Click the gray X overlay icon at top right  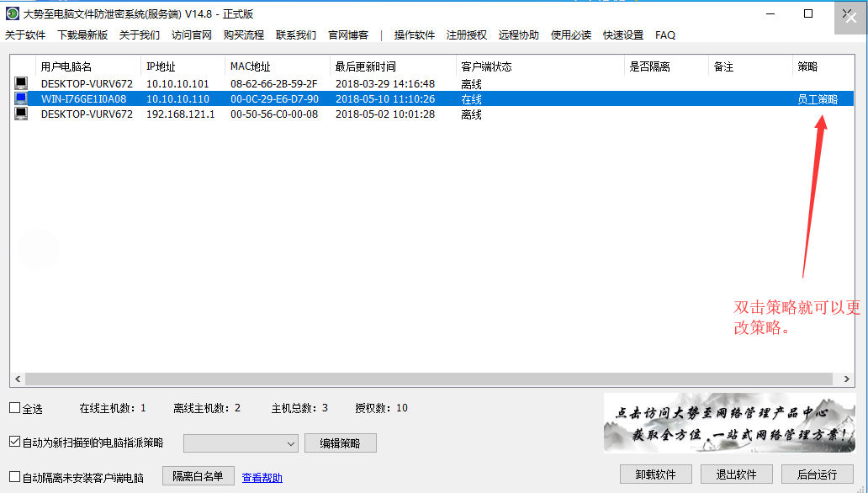tap(850, 17)
